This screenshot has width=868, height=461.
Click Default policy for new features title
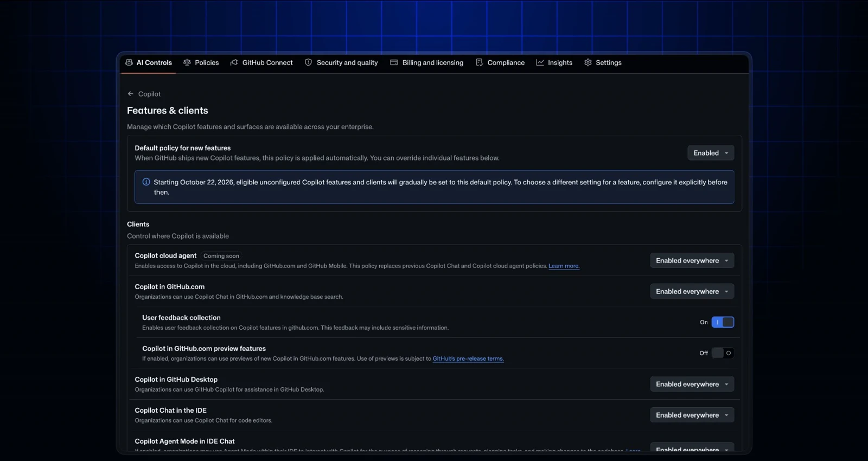(x=183, y=148)
